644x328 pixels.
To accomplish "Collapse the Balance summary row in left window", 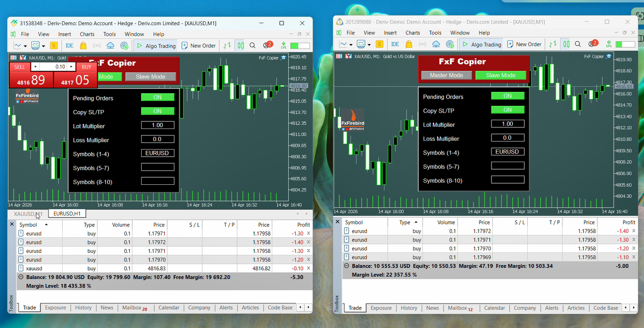I will pos(21,277).
